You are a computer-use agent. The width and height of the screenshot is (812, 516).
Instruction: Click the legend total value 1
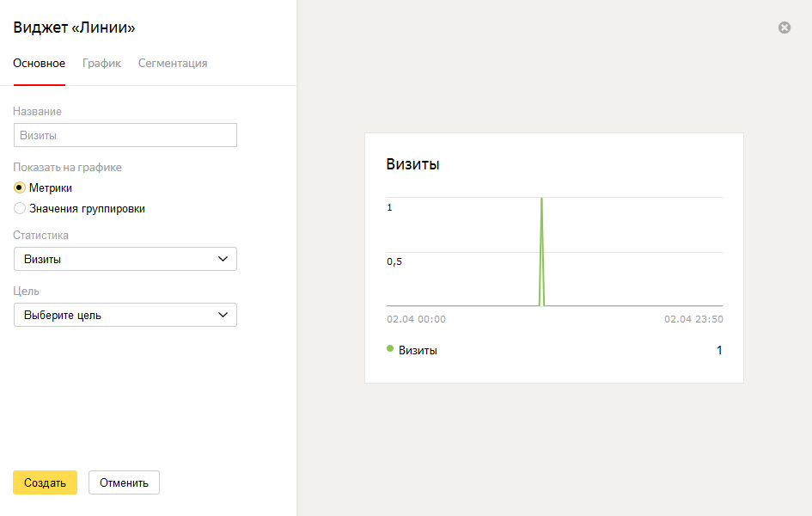point(719,350)
